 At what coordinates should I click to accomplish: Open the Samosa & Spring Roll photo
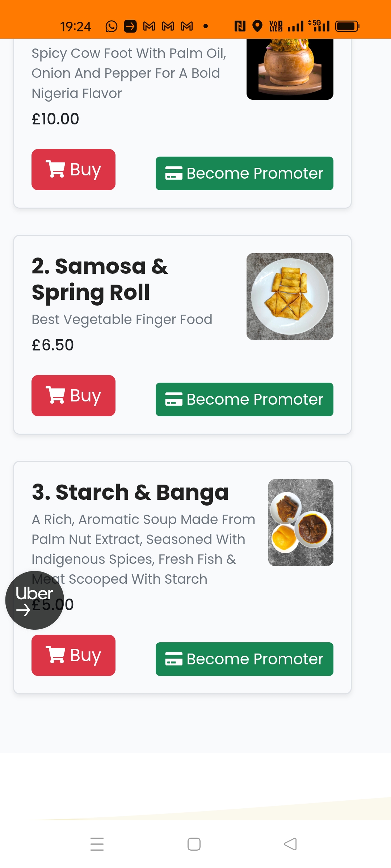(290, 297)
